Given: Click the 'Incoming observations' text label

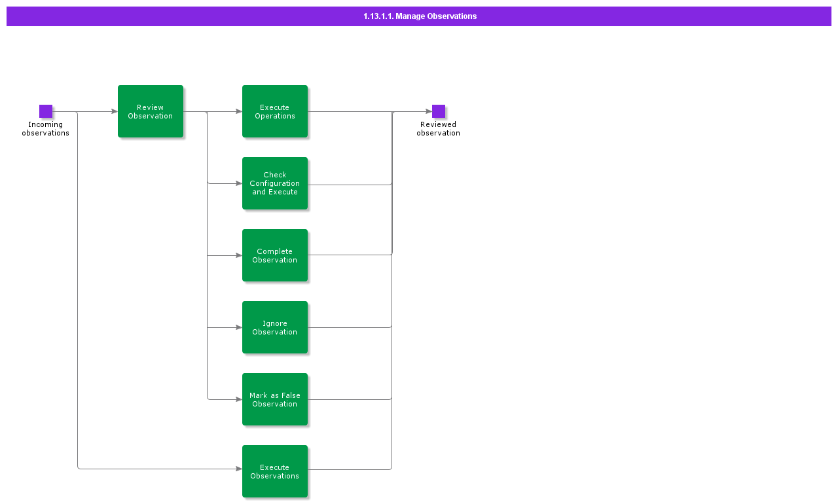Looking at the screenshot, I should click(46, 129).
